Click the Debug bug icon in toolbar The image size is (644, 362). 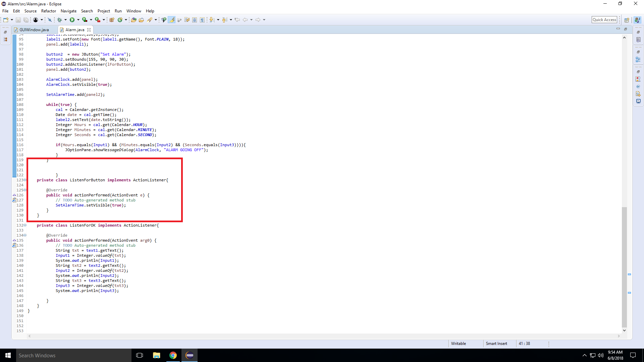tap(59, 20)
